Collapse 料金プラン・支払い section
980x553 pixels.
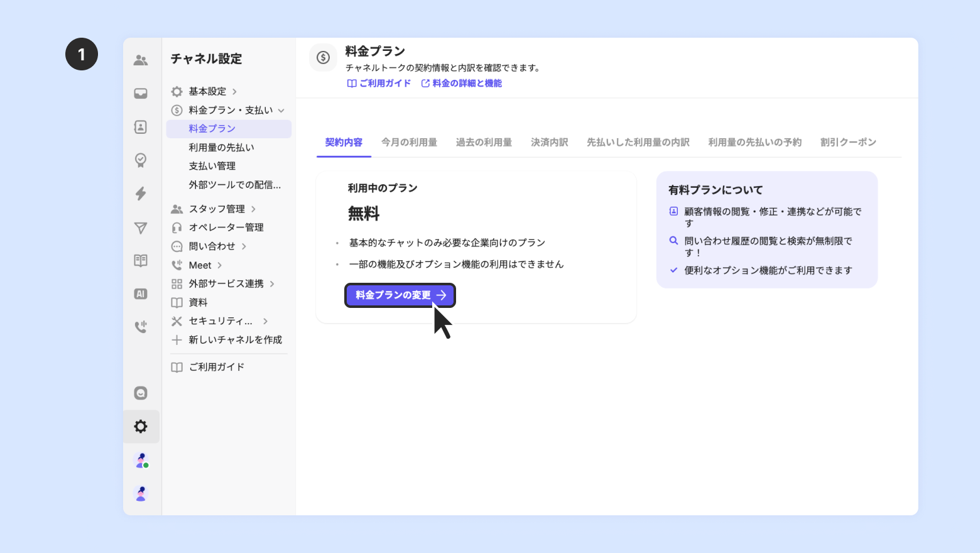click(x=231, y=111)
